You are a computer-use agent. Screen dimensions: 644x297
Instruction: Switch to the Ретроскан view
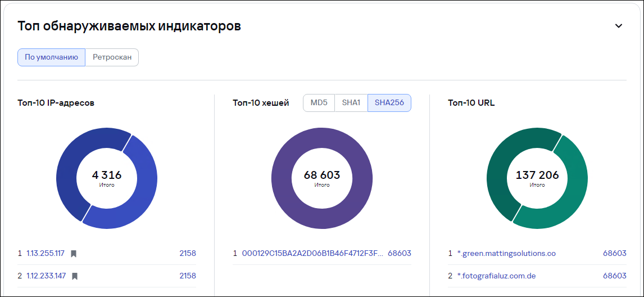coord(112,57)
